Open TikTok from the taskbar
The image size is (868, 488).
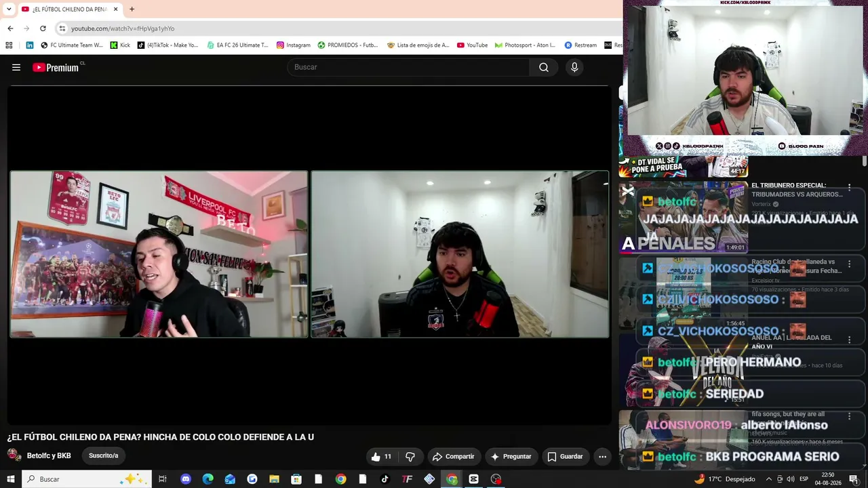(384, 479)
